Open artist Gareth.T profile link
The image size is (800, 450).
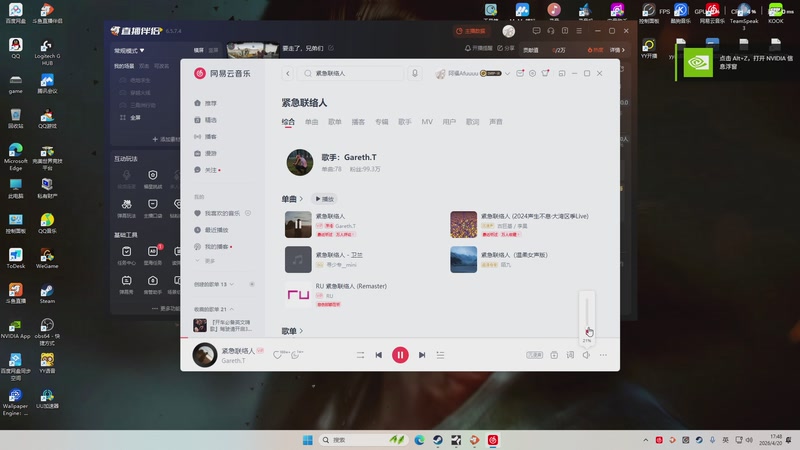(349, 157)
